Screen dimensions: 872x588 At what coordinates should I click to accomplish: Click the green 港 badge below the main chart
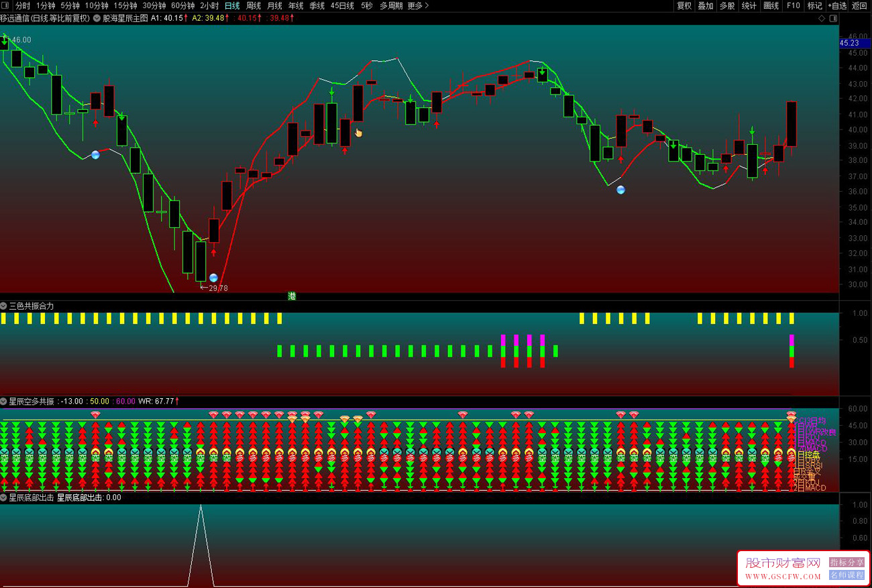coord(292,296)
